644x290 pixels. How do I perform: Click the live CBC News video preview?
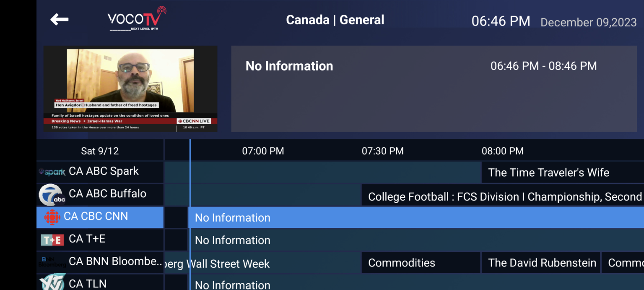130,88
